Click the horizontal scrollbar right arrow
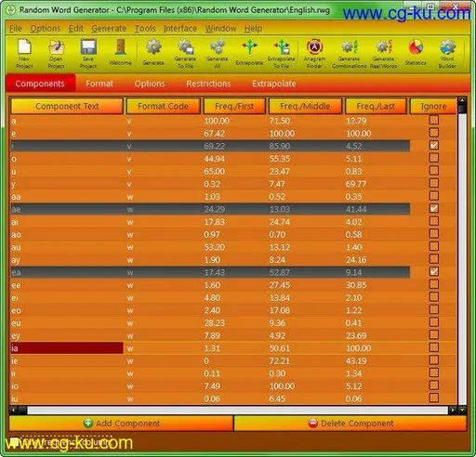 453,411
